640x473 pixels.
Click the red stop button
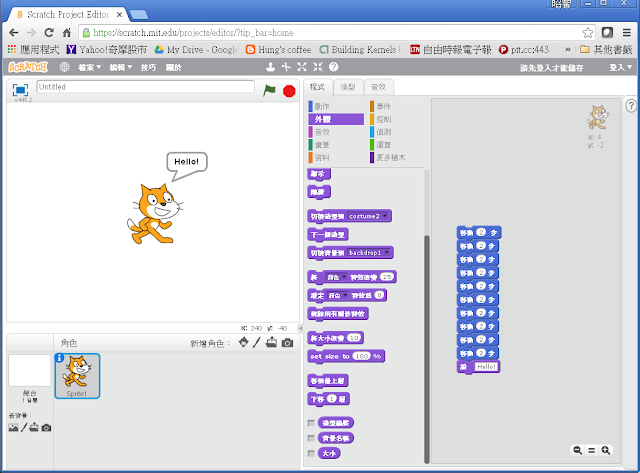tap(289, 91)
